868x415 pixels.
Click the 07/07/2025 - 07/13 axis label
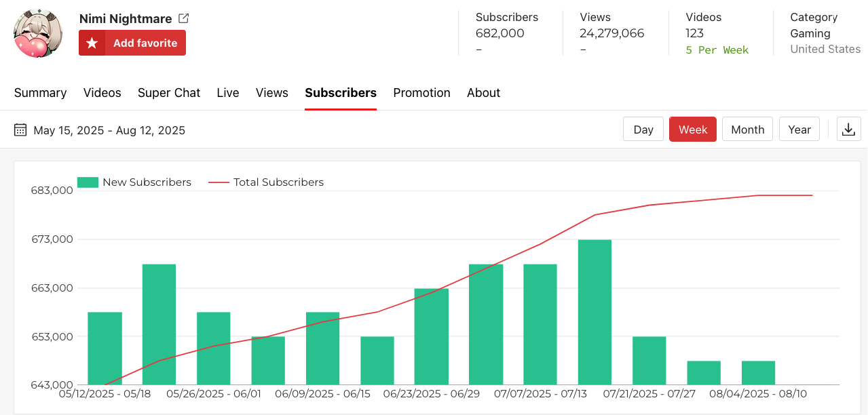click(x=542, y=393)
